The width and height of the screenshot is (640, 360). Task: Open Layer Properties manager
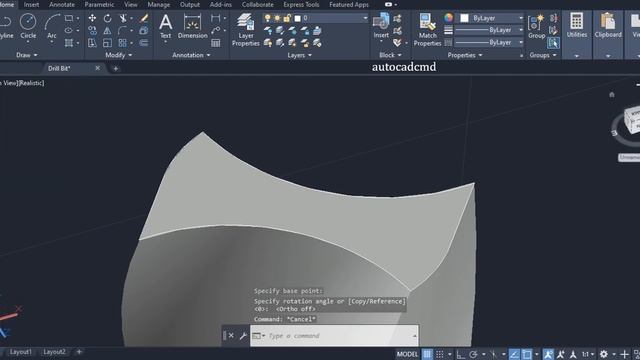click(x=246, y=29)
